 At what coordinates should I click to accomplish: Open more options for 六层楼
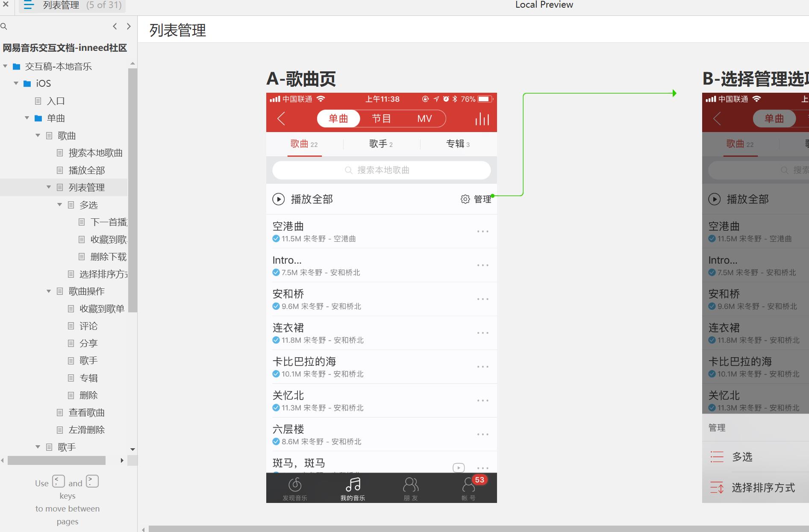click(483, 434)
